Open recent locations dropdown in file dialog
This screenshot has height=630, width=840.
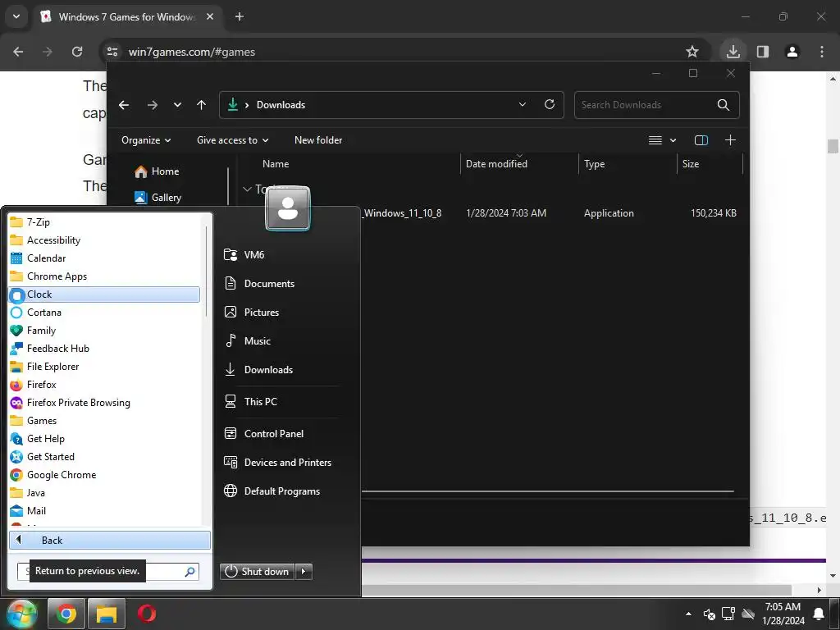(x=177, y=105)
